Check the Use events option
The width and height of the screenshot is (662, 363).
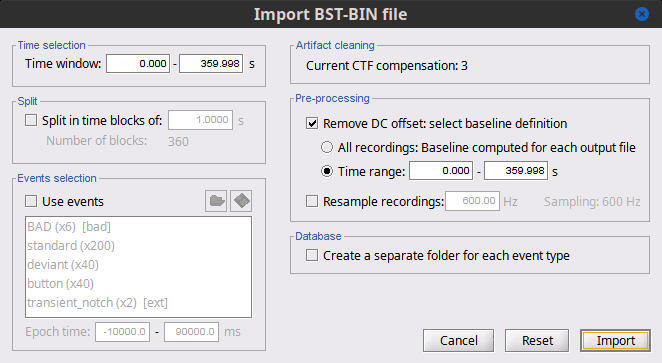(x=31, y=201)
